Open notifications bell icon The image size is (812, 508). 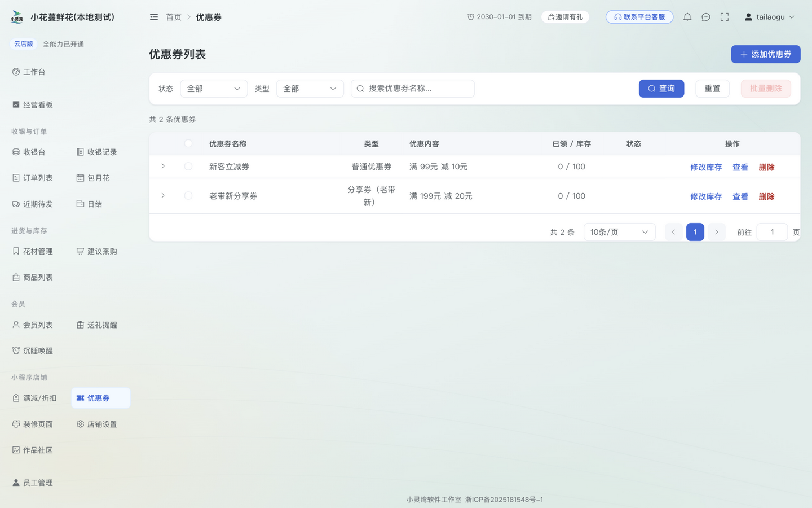[x=687, y=17]
